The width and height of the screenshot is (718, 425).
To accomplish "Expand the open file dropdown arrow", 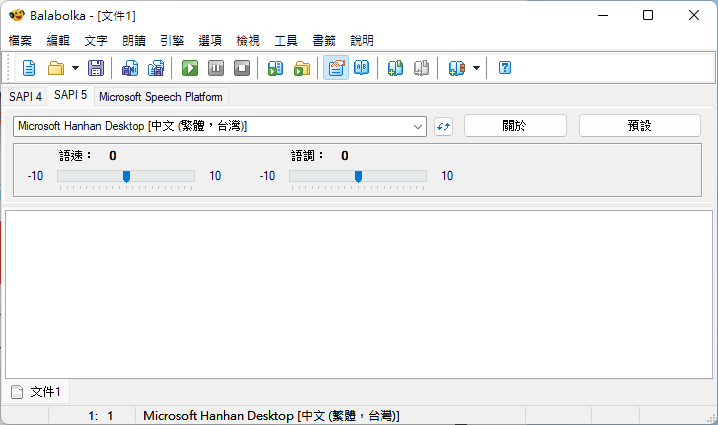I will point(75,68).
